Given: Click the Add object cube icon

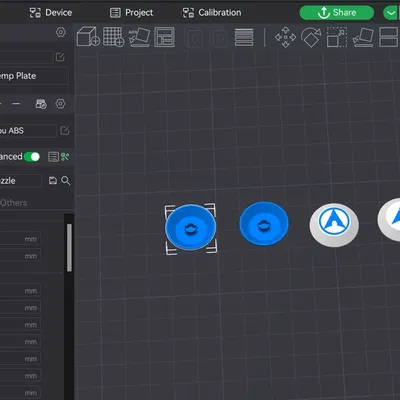Looking at the screenshot, I should pyautogui.click(x=88, y=37).
